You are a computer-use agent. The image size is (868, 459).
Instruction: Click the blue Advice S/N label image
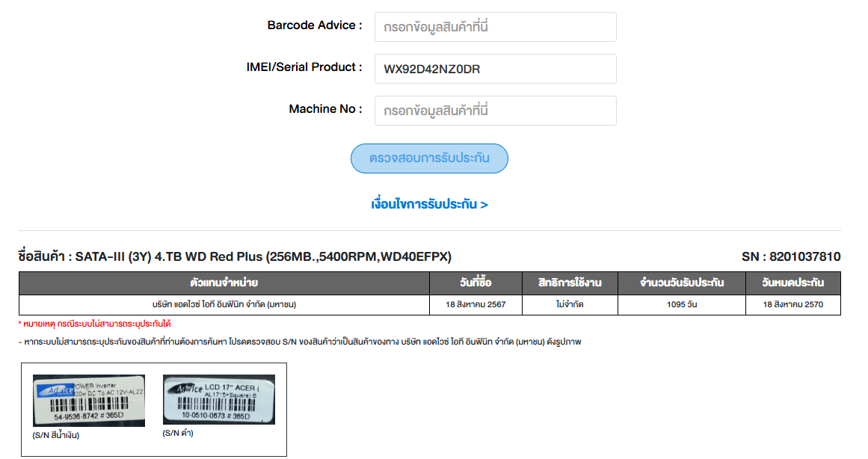click(88, 400)
